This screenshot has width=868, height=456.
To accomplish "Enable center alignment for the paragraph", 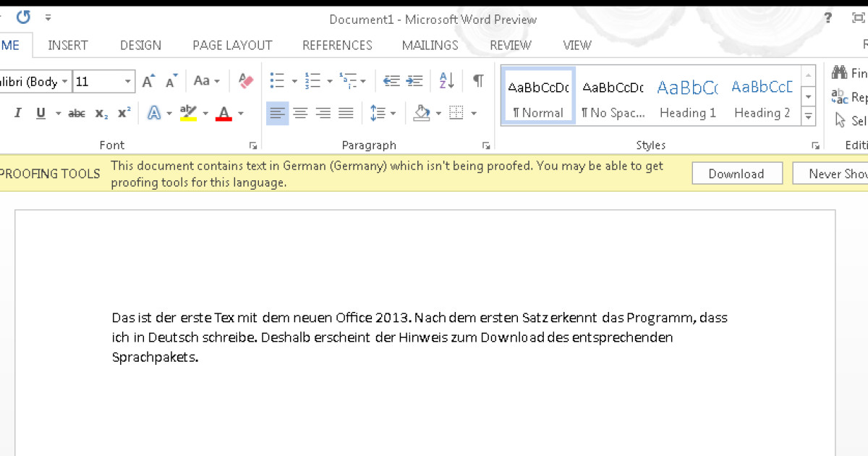I will (300, 112).
